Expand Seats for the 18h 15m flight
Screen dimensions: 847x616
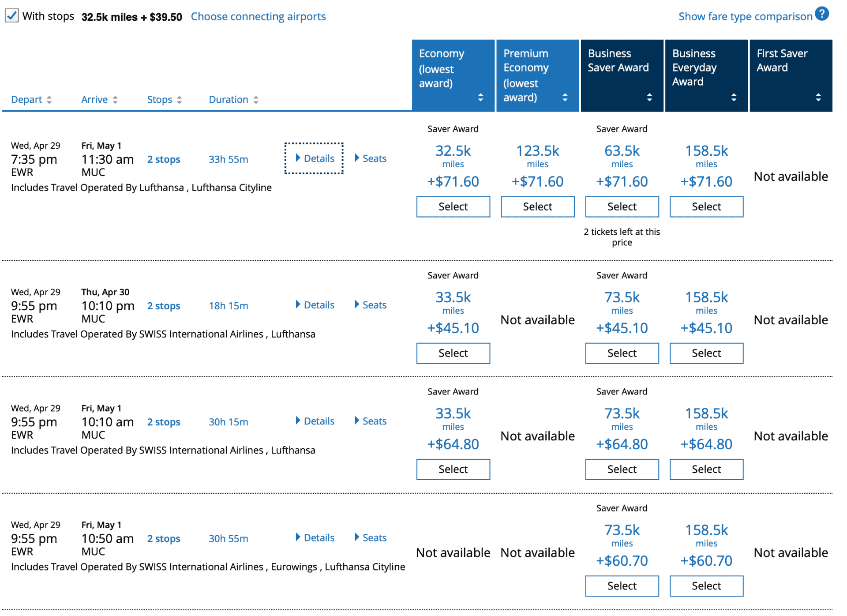point(371,305)
